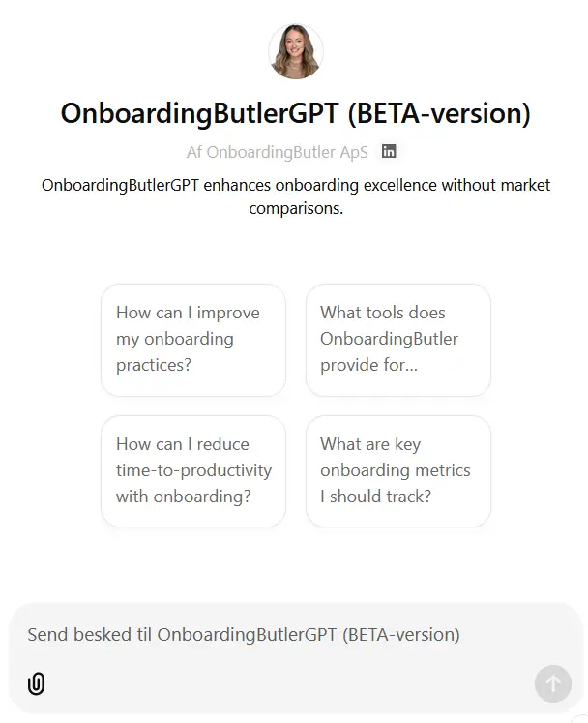Click the paperclip attach file icon
This screenshot has width=588, height=723.
pos(36,684)
